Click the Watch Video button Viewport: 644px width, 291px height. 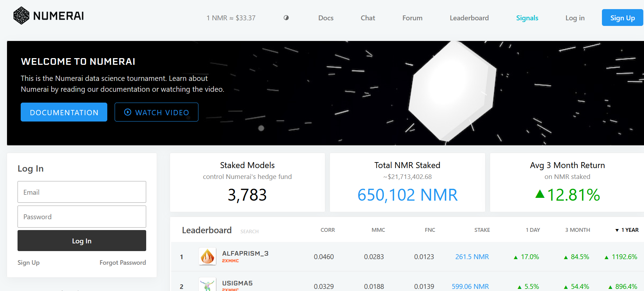[156, 112]
